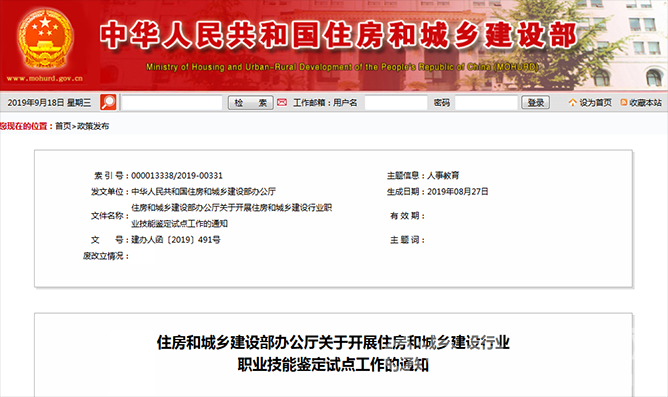Click the 登录 login button
The height and width of the screenshot is (397, 668).
536,102
